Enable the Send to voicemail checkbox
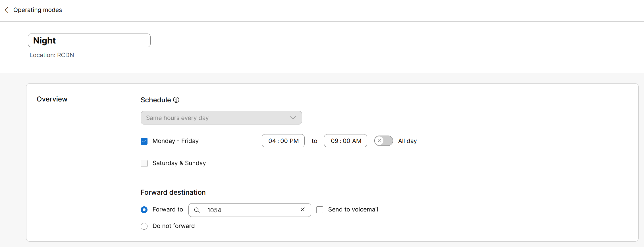The width and height of the screenshot is (644, 247). 320,210
